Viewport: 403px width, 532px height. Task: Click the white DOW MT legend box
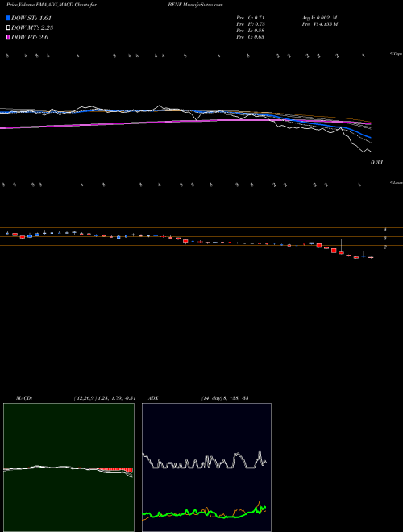(x=8, y=27)
